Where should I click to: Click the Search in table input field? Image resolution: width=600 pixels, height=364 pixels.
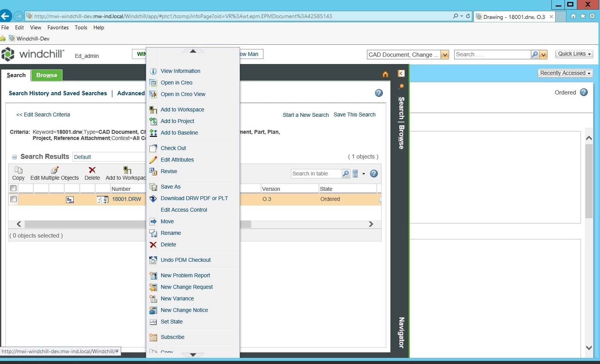(x=316, y=174)
